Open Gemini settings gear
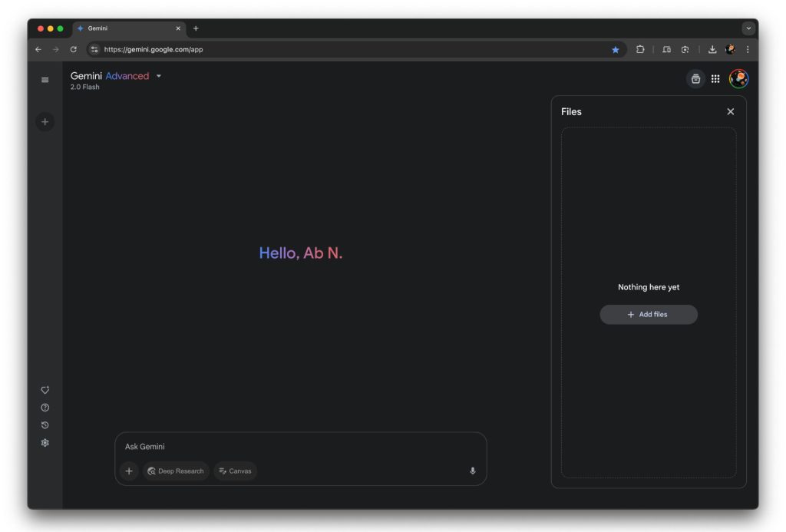This screenshot has width=786, height=532. click(45, 442)
